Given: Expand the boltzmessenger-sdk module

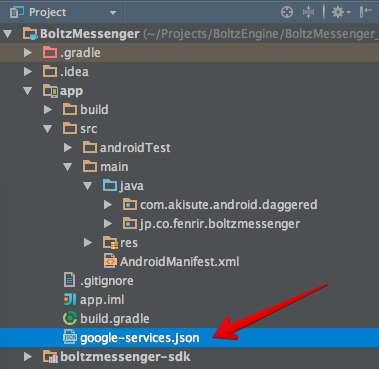Looking at the screenshot, I should pos(28,357).
